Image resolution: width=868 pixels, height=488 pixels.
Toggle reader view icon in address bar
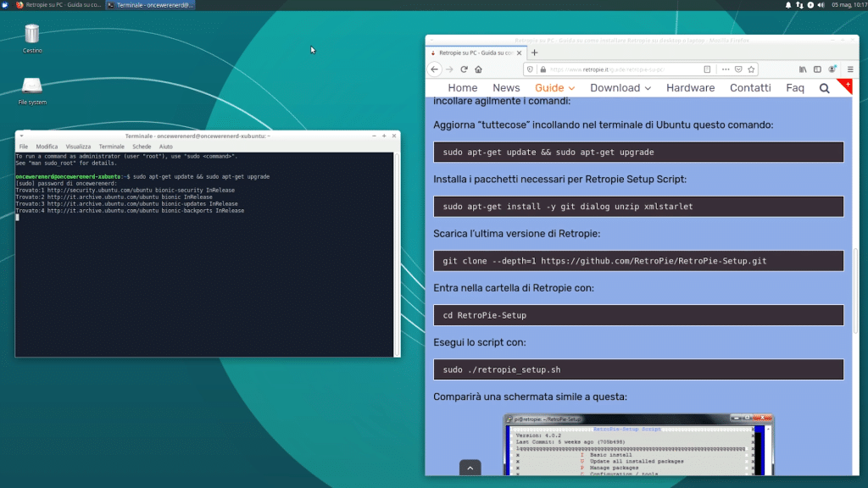pos(707,69)
